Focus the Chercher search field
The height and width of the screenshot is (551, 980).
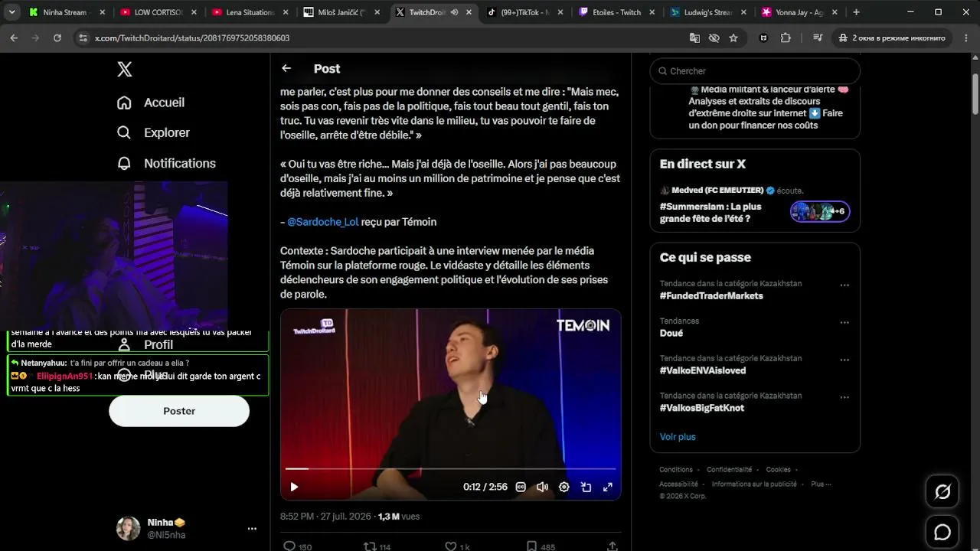[x=755, y=71]
